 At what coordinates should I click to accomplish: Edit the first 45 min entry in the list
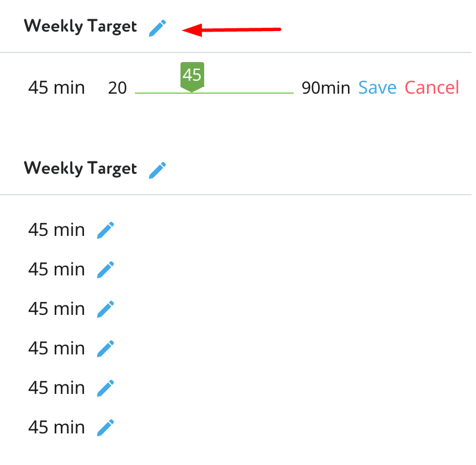coord(105,230)
